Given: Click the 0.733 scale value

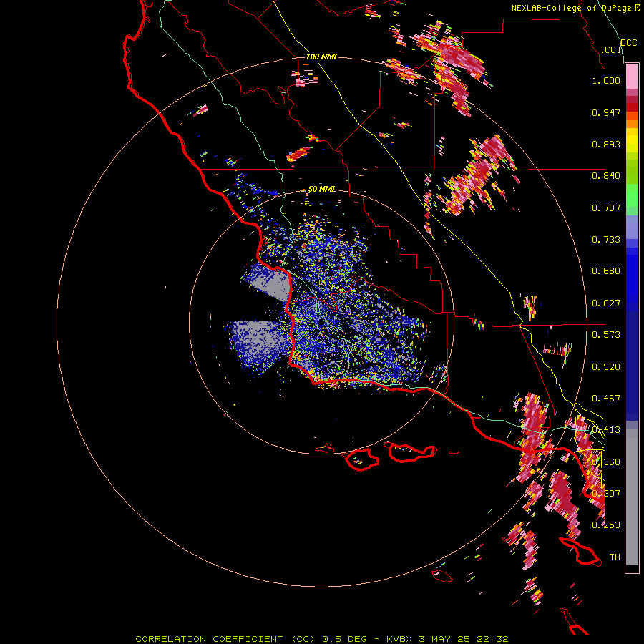Looking at the screenshot, I should point(606,240).
